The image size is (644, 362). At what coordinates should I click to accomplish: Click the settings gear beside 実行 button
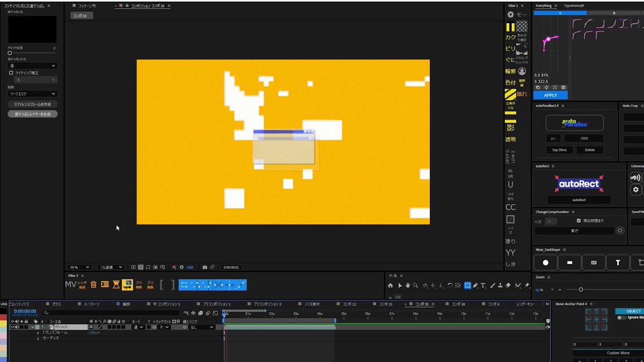point(620,231)
